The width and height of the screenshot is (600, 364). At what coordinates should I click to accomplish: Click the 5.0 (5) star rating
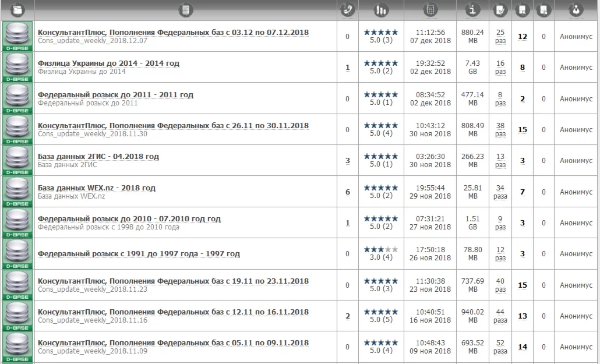381,316
